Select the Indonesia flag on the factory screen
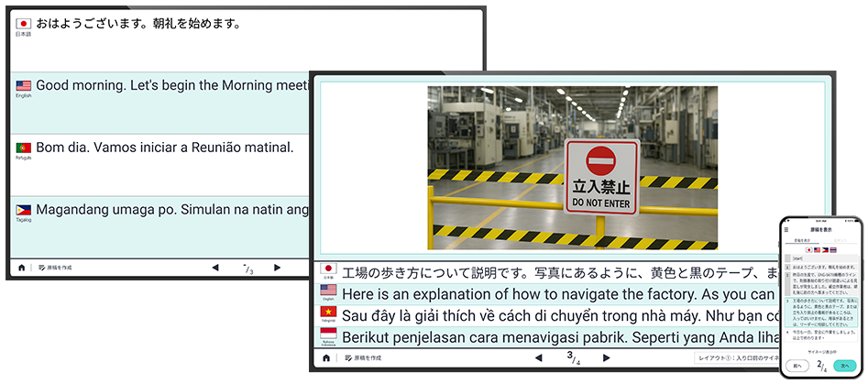The image size is (868, 384). (328, 335)
